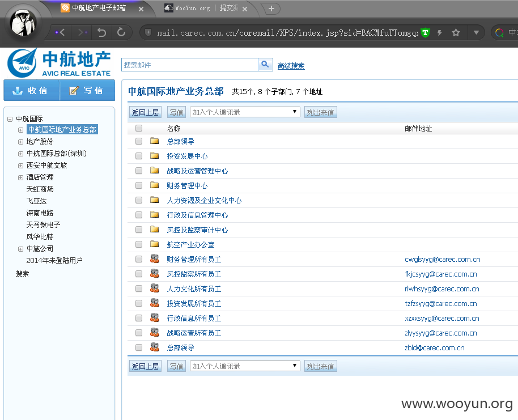Select the 中航地产电子邮箱 tab

point(99,8)
